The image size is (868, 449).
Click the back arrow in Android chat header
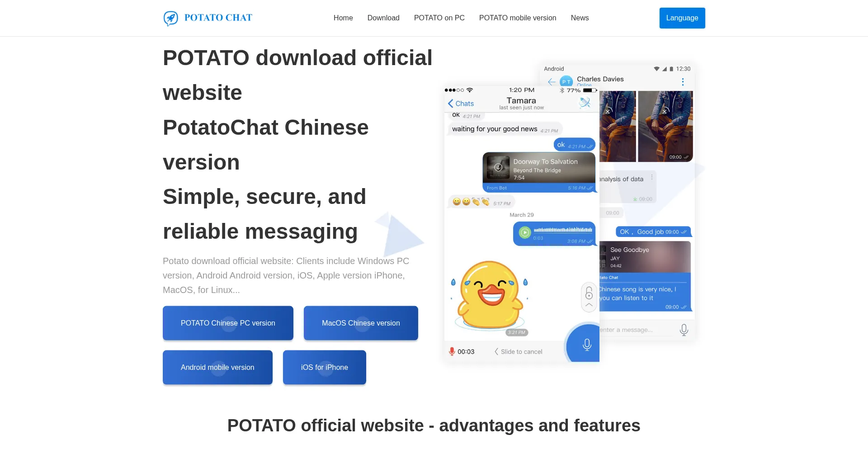coord(552,82)
